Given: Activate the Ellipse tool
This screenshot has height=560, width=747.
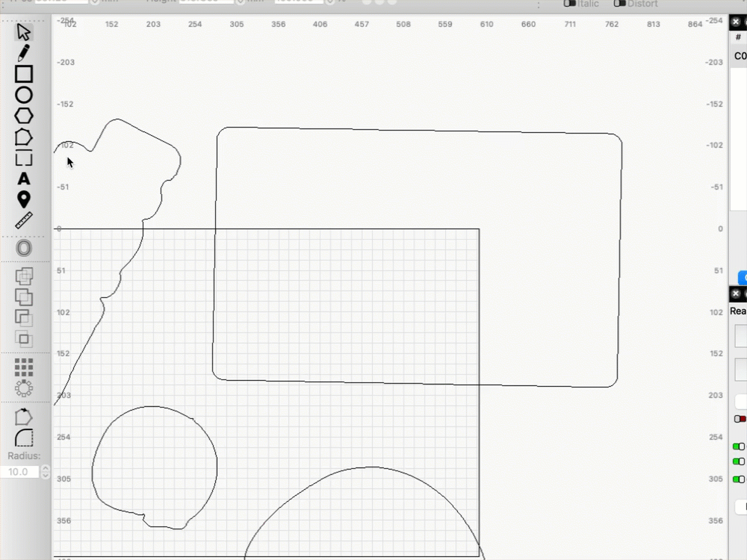Looking at the screenshot, I should (x=23, y=96).
